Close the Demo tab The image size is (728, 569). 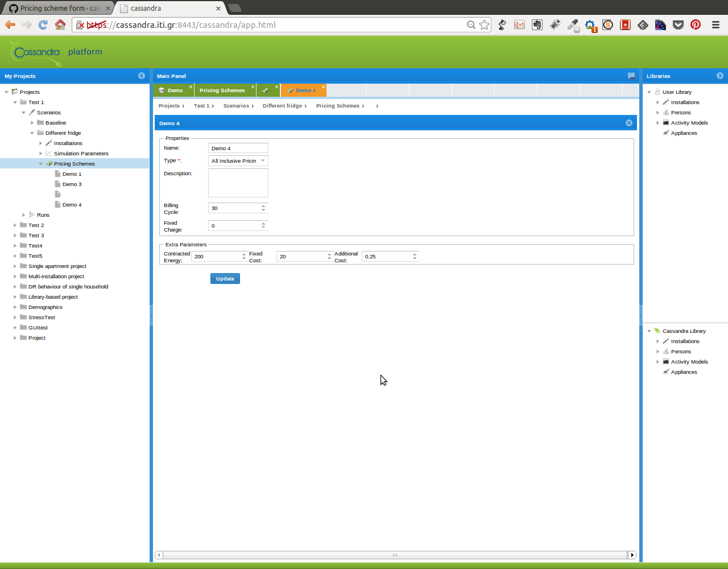point(191,87)
